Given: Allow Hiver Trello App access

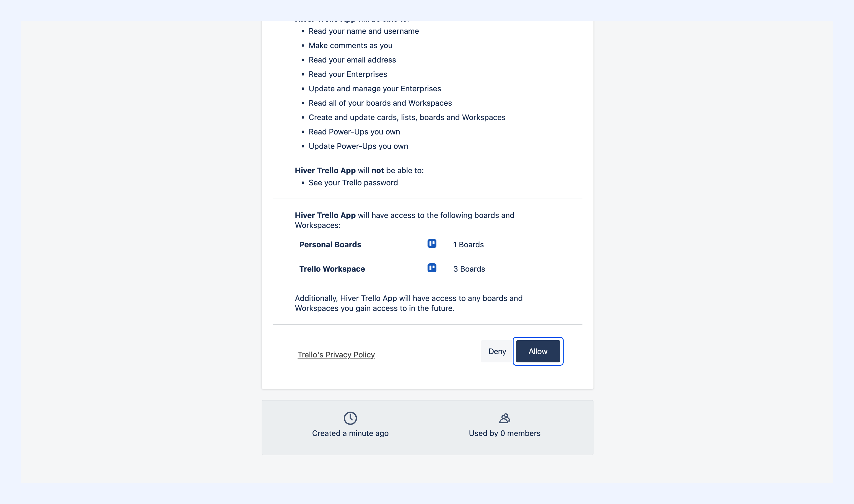Looking at the screenshot, I should (x=538, y=351).
